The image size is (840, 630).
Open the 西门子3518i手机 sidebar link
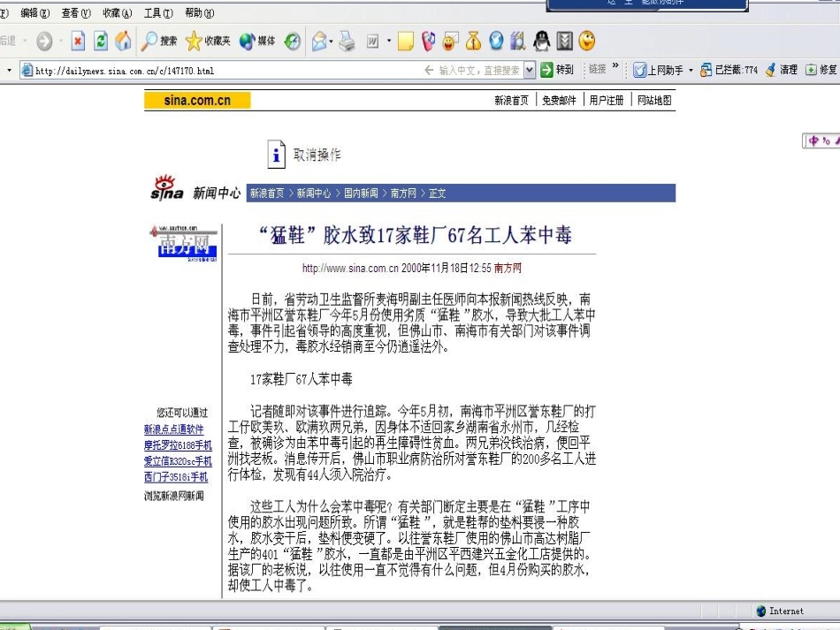tap(176, 477)
